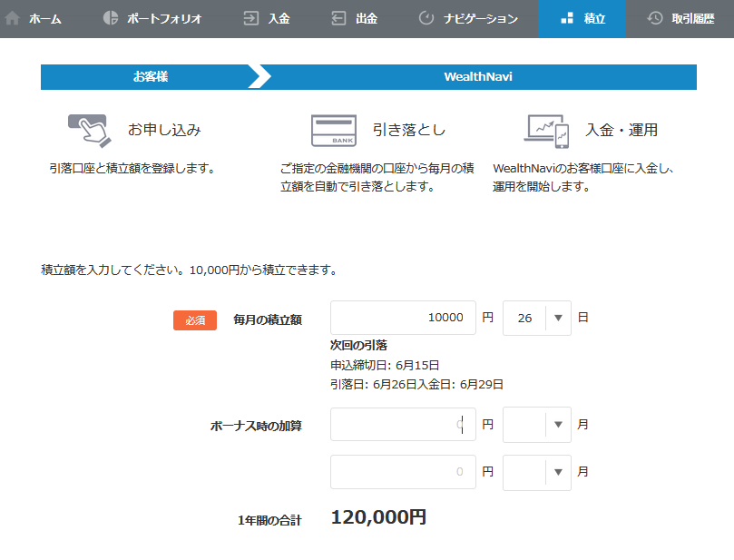
Task: Click the 1年間の合計 label
Action: click(269, 520)
